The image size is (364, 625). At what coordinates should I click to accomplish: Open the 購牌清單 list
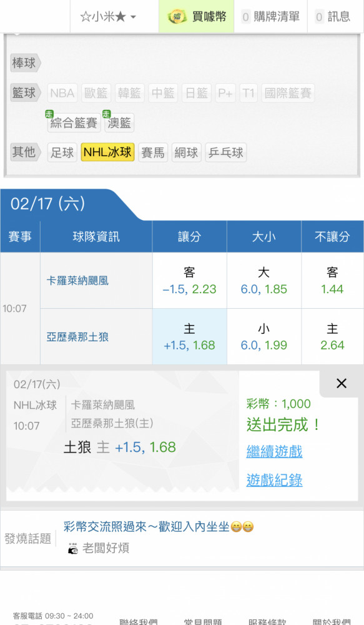coord(271,16)
